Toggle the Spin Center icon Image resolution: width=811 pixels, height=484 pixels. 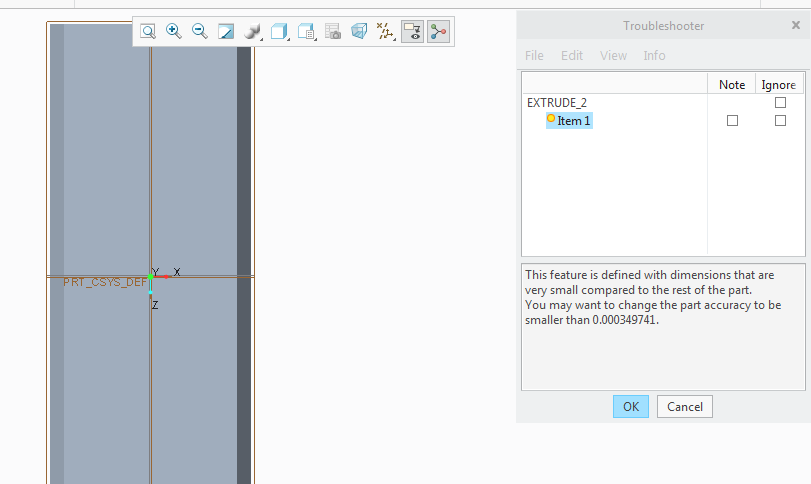pyautogui.click(x=438, y=32)
